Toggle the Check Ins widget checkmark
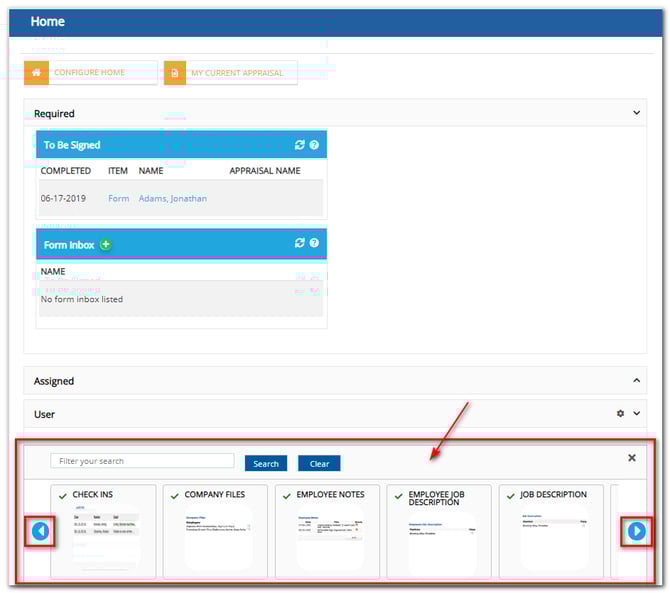 [x=63, y=495]
